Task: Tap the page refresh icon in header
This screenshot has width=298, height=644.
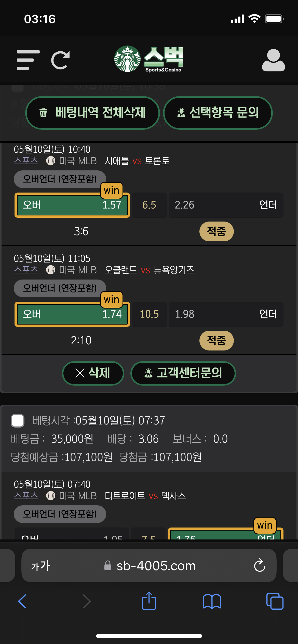Action: tap(60, 60)
